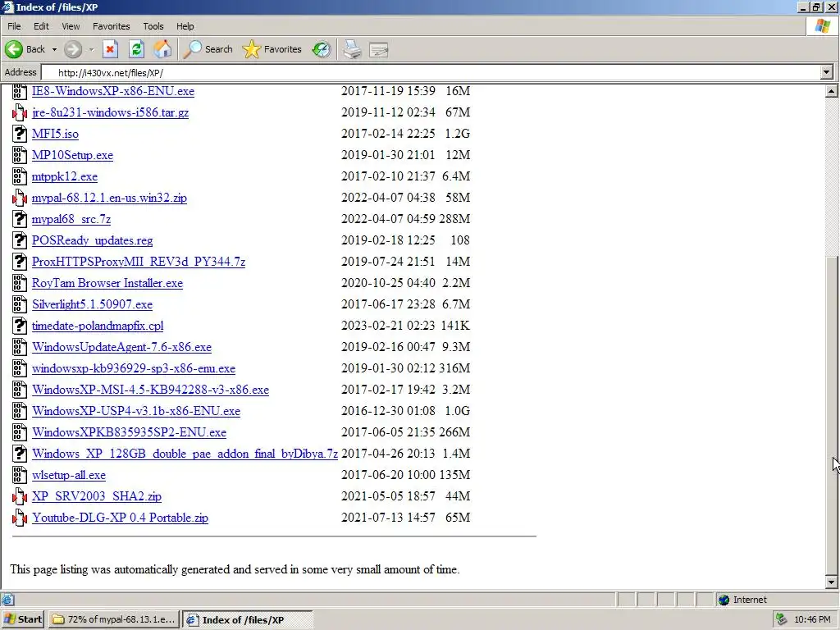Image resolution: width=840 pixels, height=630 pixels.
Task: Print the page with the printer icon
Action: coord(352,49)
